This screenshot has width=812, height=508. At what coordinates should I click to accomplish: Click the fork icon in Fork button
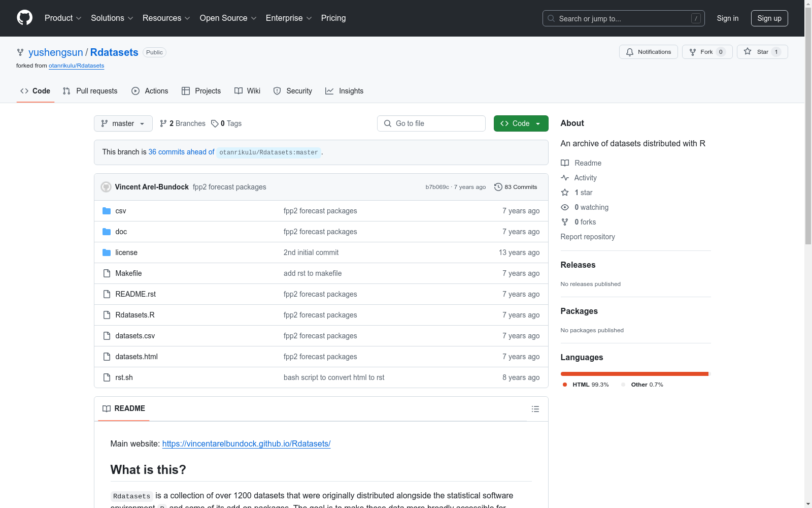(x=693, y=52)
